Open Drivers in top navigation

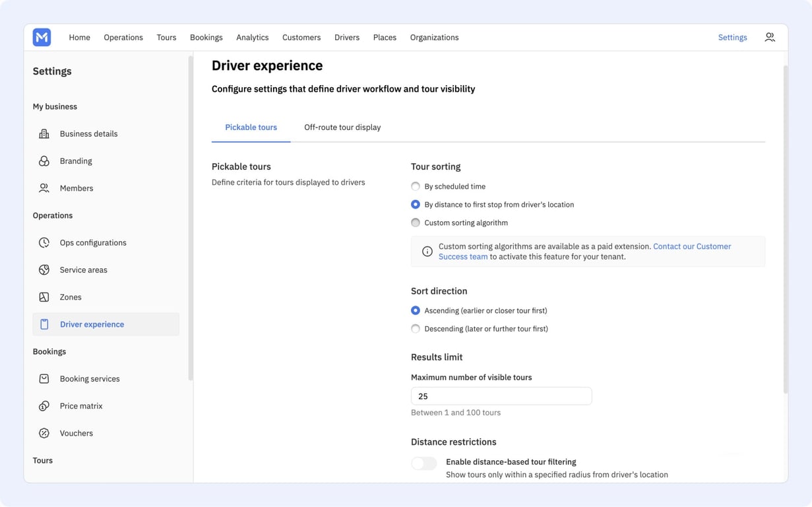click(347, 38)
